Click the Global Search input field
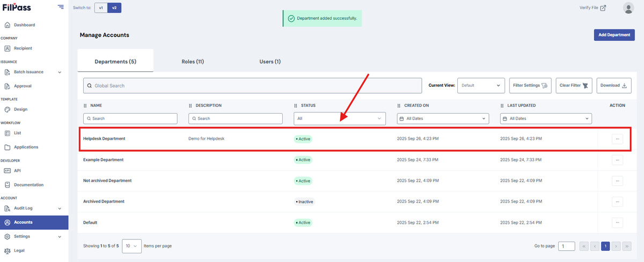Screen dimensions: 644x262 point(252,86)
